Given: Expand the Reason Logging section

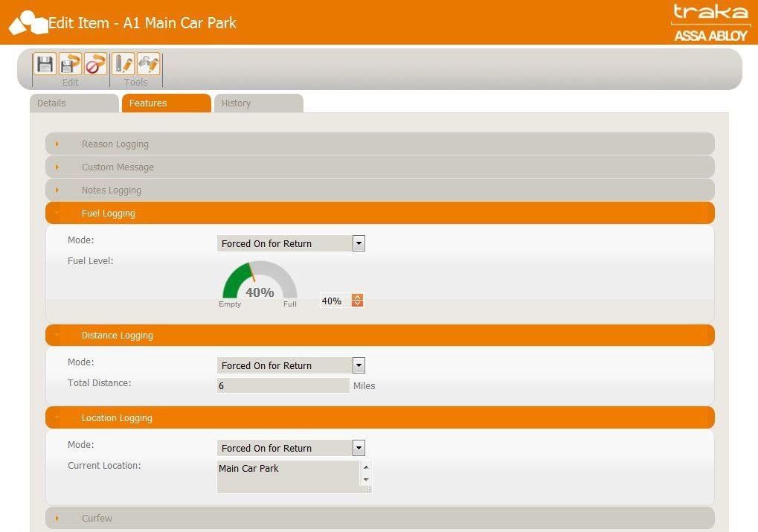Looking at the screenshot, I should pos(380,144).
